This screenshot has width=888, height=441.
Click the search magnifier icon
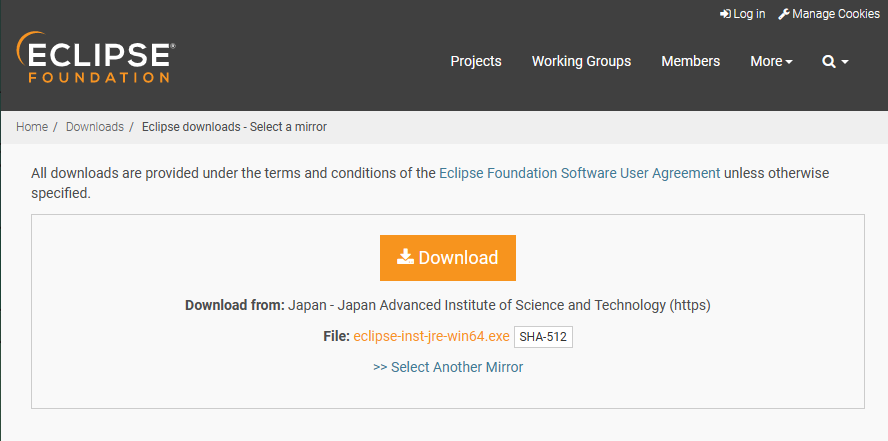click(x=828, y=62)
